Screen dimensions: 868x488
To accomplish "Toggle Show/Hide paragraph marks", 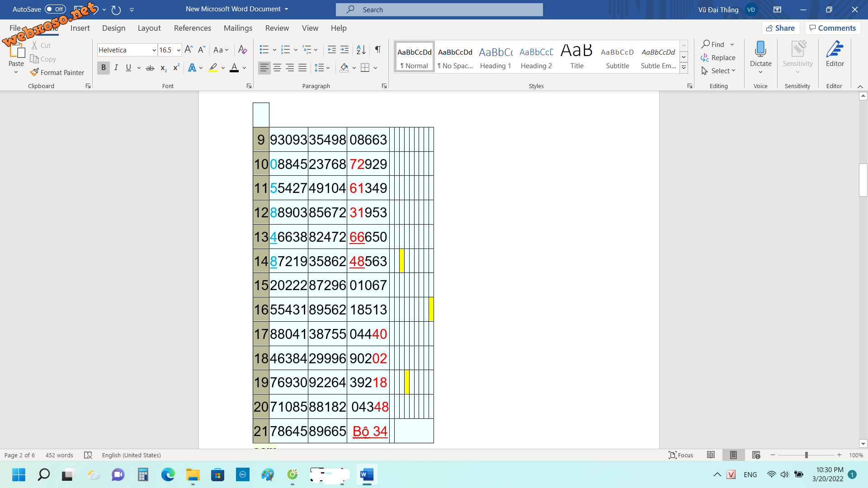I will click(378, 50).
